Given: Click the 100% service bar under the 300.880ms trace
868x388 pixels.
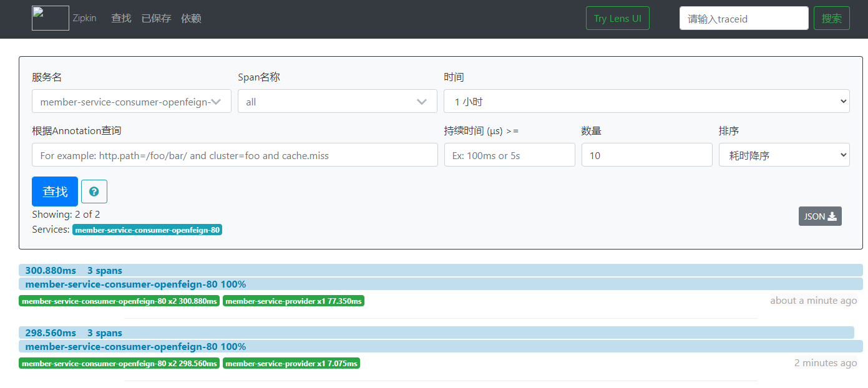Looking at the screenshot, I should 441,284.
